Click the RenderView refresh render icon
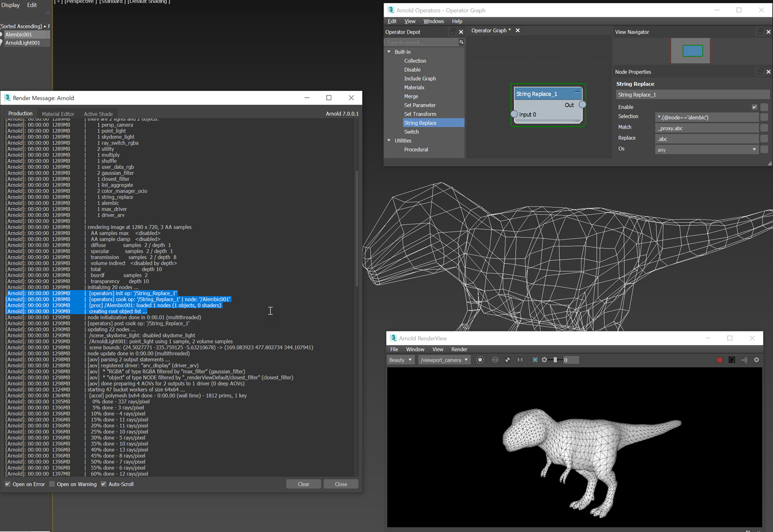The width and height of the screenshot is (773, 532). coord(732,360)
